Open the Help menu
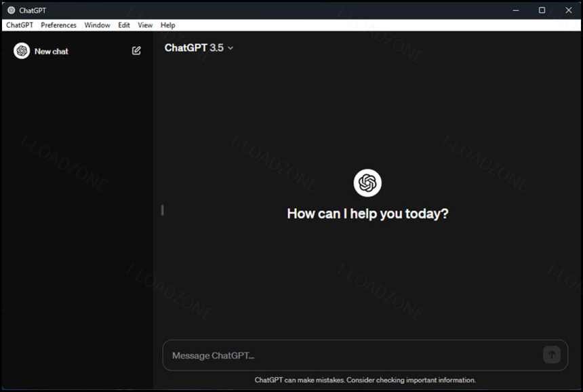This screenshot has height=392, width=583. point(167,25)
